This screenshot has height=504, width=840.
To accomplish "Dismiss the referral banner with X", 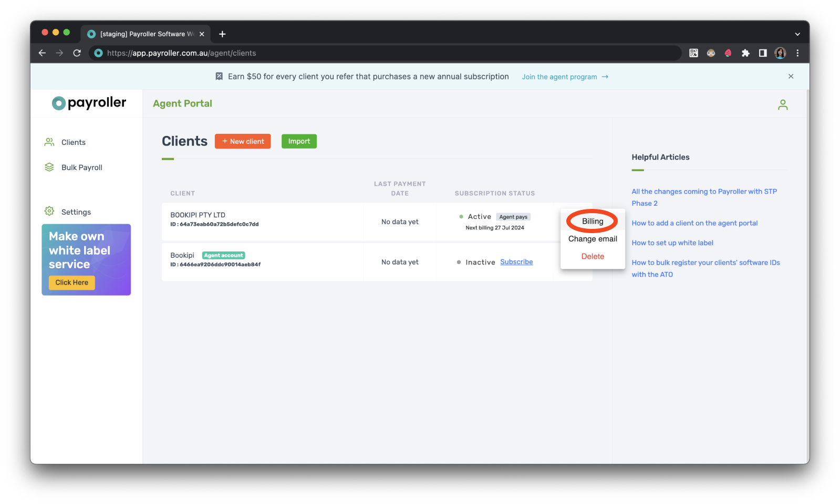I will [791, 77].
